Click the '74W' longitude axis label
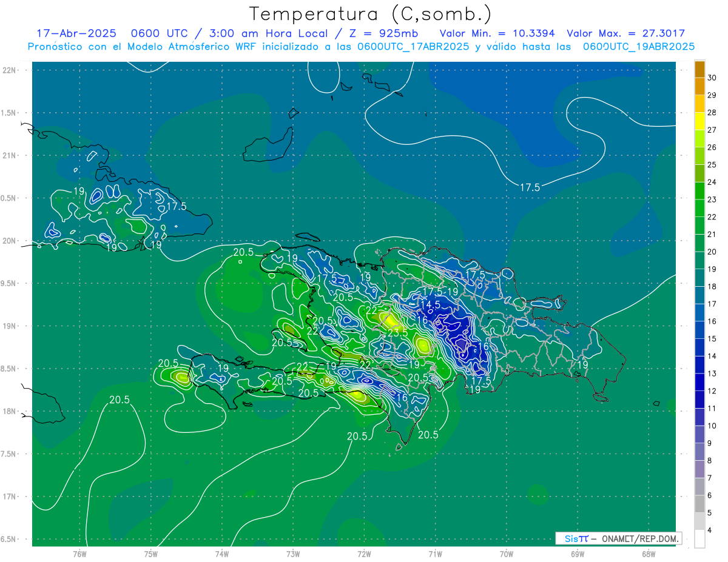Viewport: 728px width, 562px height. pos(222,554)
